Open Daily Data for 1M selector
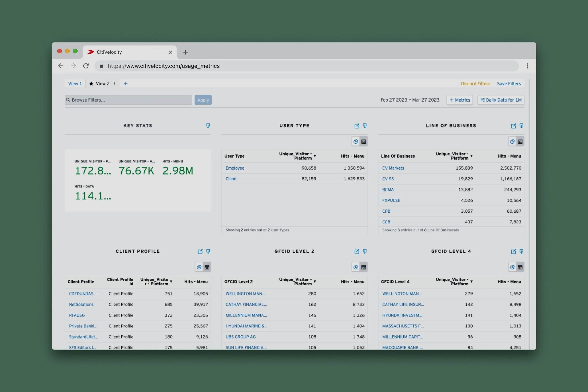The height and width of the screenshot is (392, 588). (501, 100)
